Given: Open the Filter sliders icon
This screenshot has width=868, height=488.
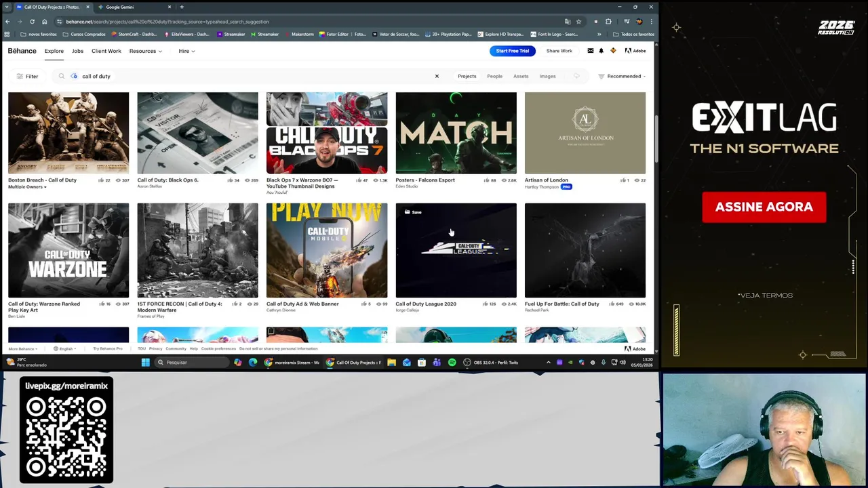Looking at the screenshot, I should click(x=20, y=76).
